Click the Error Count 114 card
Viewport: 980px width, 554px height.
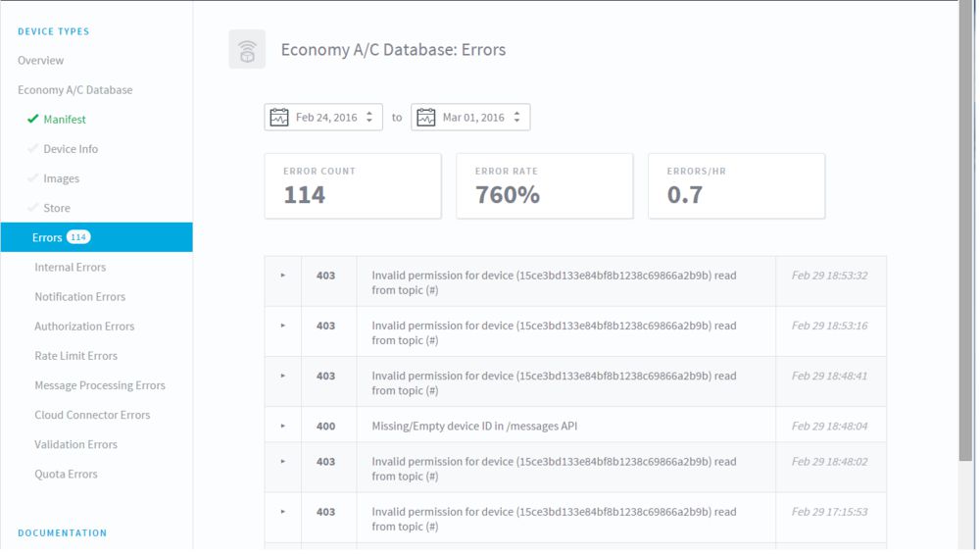pyautogui.click(x=354, y=186)
